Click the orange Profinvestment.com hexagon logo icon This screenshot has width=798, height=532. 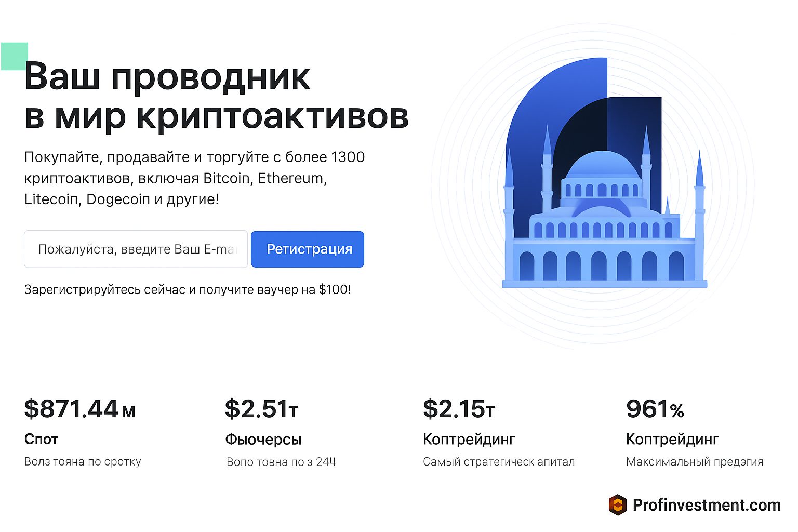coord(618,504)
